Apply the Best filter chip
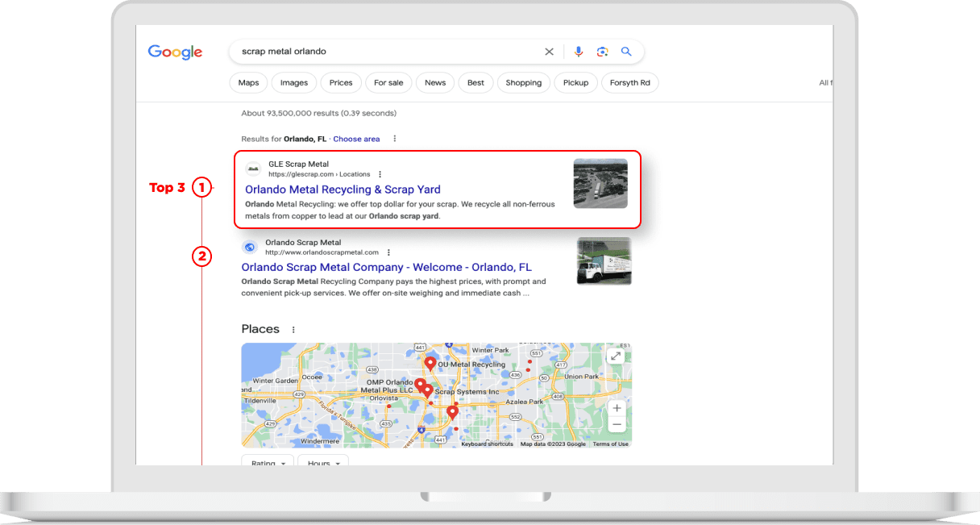 pyautogui.click(x=475, y=82)
